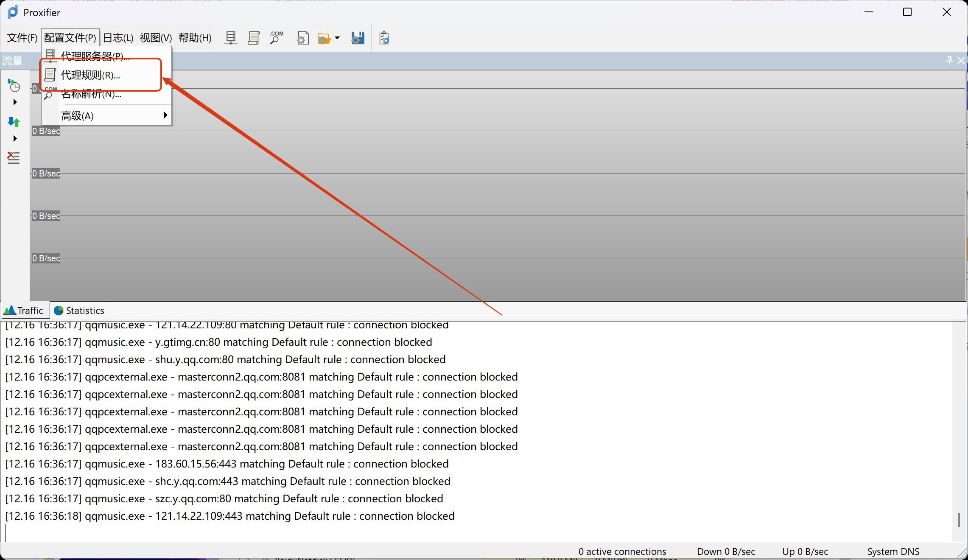Pin the 流量 panel pushpin button

[949, 60]
